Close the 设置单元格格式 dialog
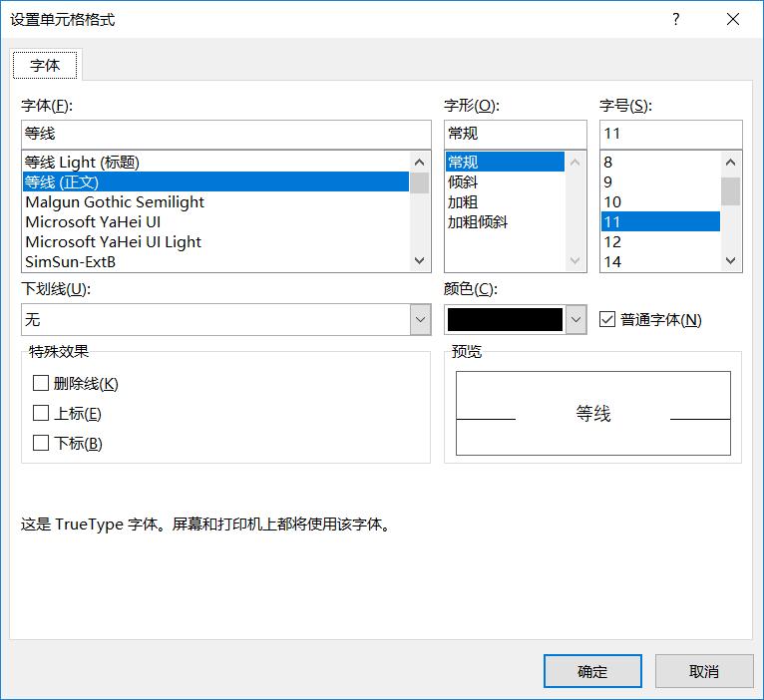 point(733,20)
